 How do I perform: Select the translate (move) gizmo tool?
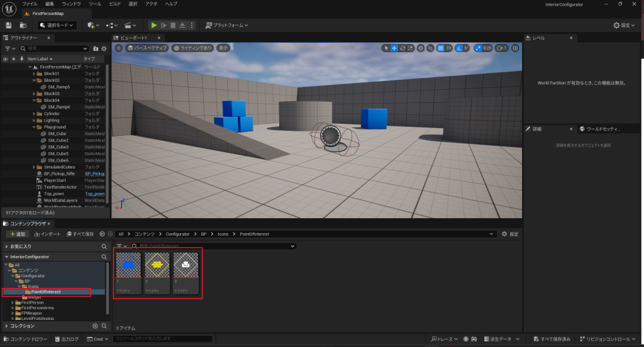[394, 48]
